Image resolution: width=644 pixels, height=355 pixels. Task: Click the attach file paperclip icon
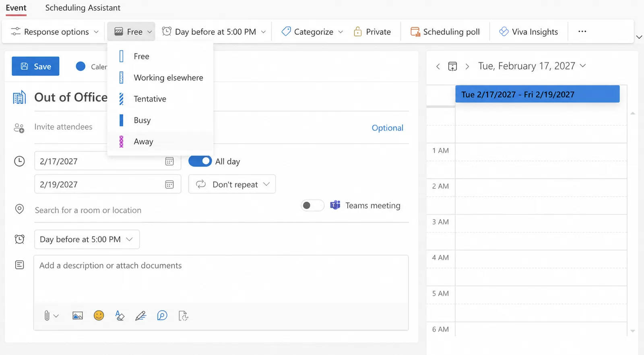coord(47,316)
